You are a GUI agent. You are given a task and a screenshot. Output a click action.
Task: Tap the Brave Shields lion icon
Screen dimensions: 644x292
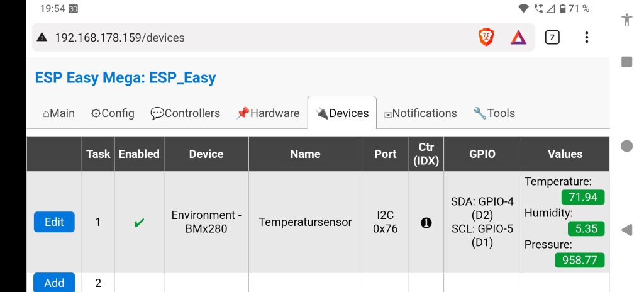[486, 37]
